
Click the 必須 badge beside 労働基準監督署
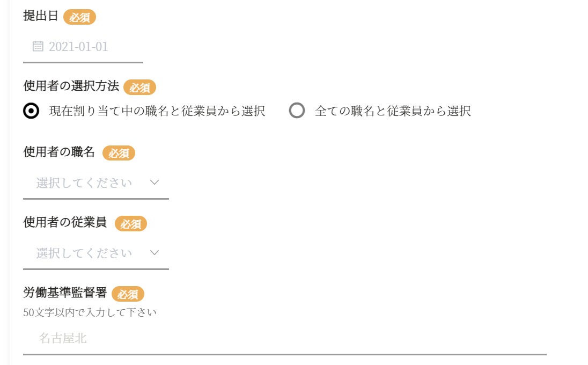coord(128,294)
